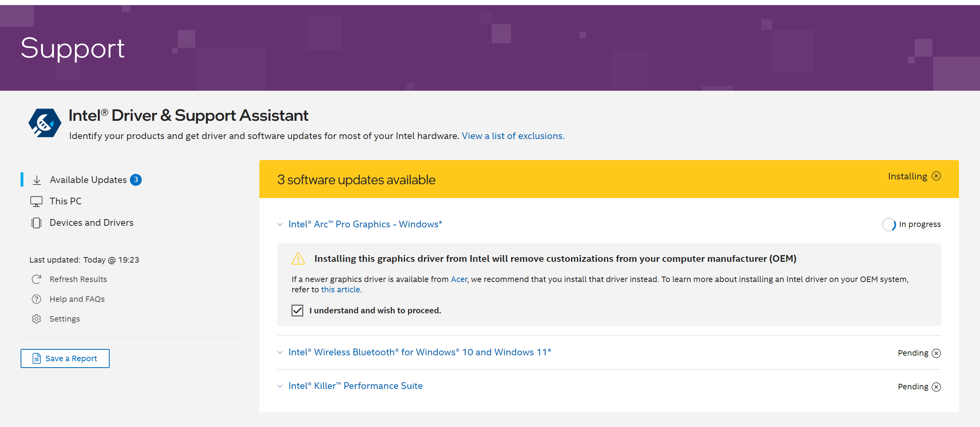980x427 pixels.
Task: Open Devices and Drivers
Action: (x=91, y=223)
